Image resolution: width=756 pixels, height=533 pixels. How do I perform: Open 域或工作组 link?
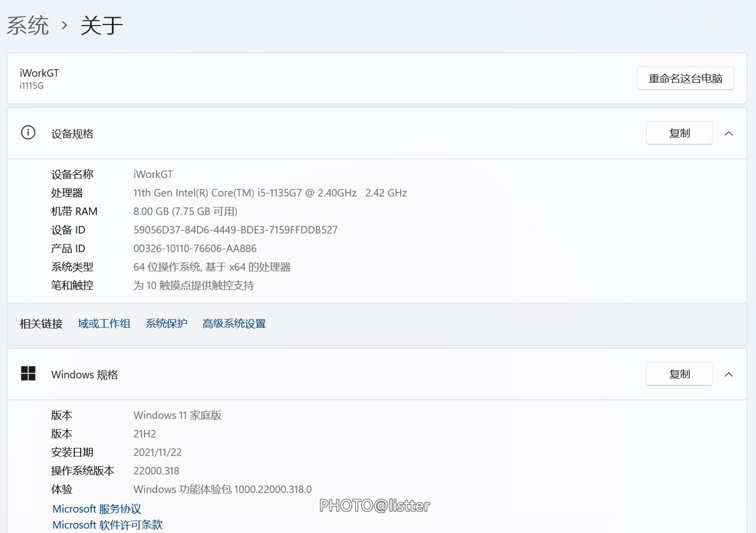point(104,324)
